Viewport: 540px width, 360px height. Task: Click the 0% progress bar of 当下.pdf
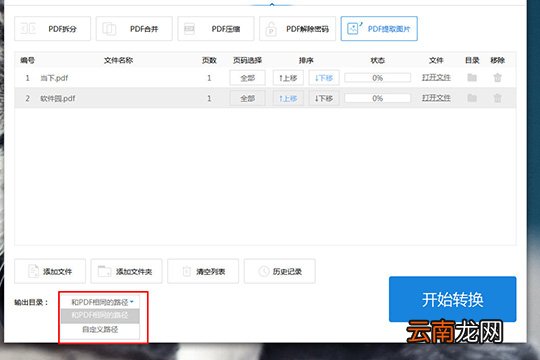(377, 78)
